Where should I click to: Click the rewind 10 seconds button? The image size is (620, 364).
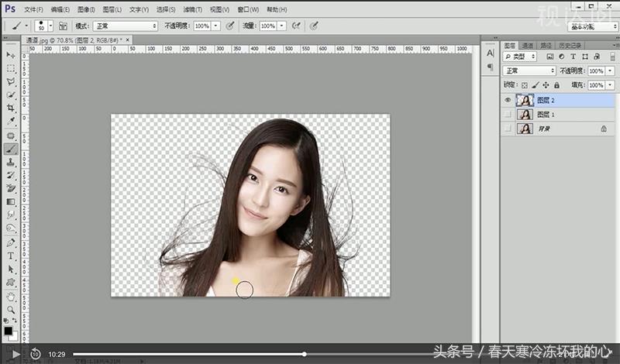(x=36, y=354)
